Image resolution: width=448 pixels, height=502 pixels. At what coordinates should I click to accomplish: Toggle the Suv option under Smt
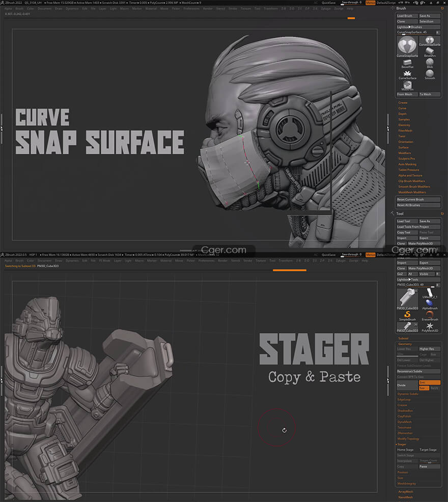pyautogui.click(x=423, y=388)
